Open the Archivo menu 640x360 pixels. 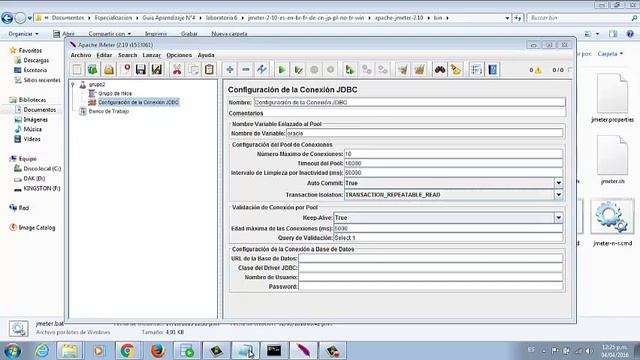[80, 55]
